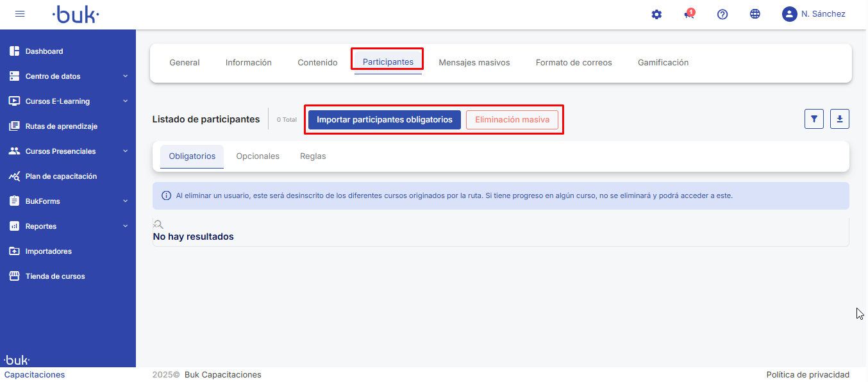
Task: Open the language globe icon
Action: tap(755, 14)
